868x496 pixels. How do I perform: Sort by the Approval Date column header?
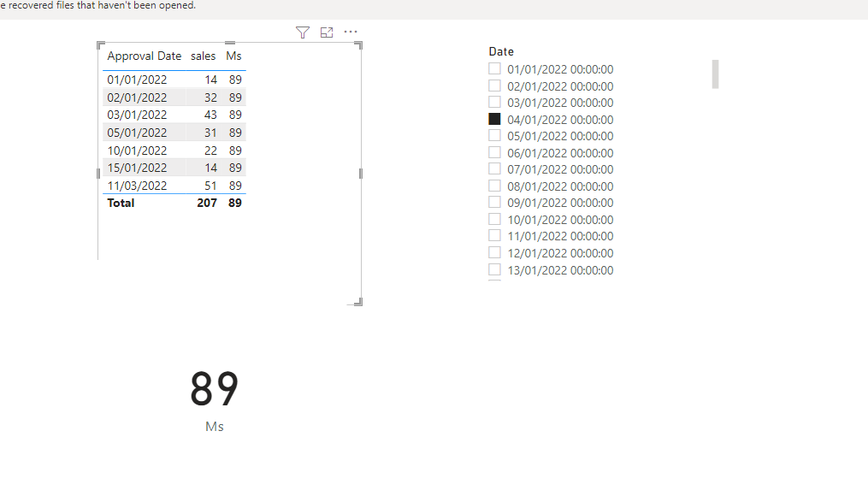[x=144, y=56]
